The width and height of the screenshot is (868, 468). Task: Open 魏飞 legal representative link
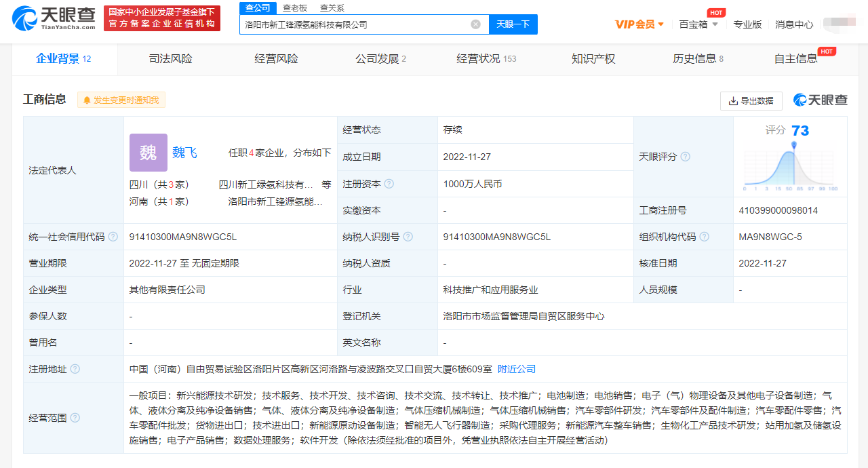[x=184, y=153]
